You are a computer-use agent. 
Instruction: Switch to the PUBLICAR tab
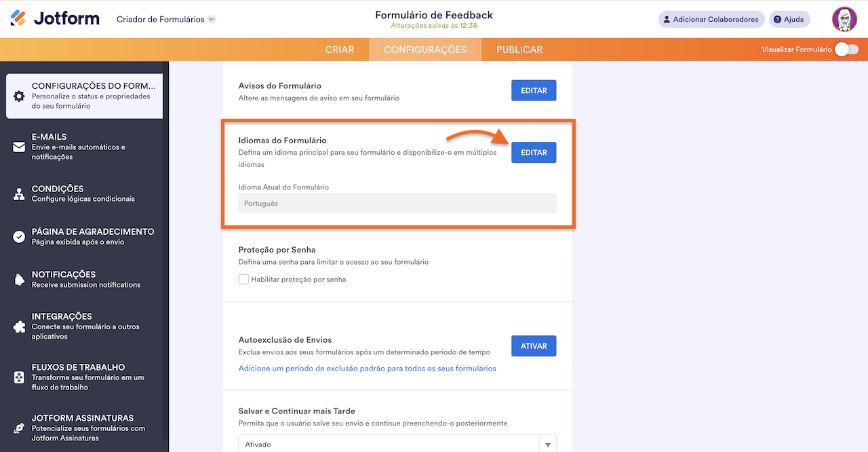pos(519,50)
